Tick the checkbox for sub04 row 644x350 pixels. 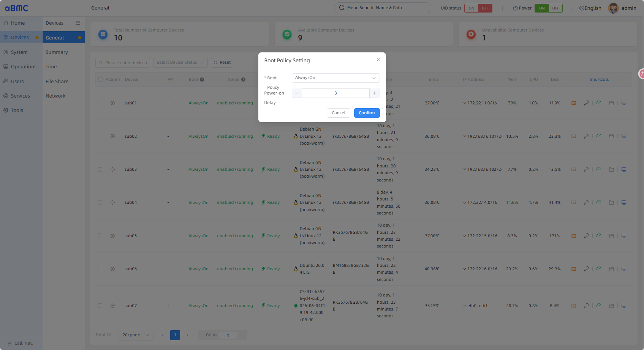pos(100,203)
